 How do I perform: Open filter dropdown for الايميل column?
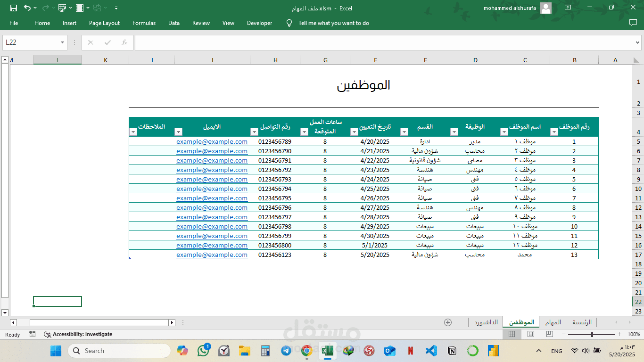coord(178,132)
